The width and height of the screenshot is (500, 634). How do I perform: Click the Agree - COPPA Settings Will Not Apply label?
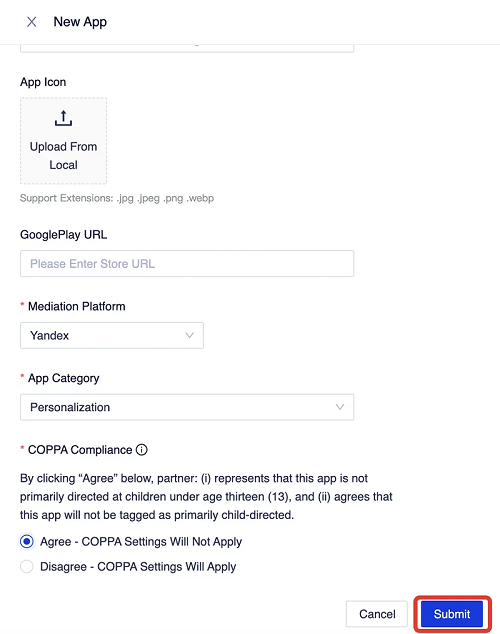(x=141, y=541)
